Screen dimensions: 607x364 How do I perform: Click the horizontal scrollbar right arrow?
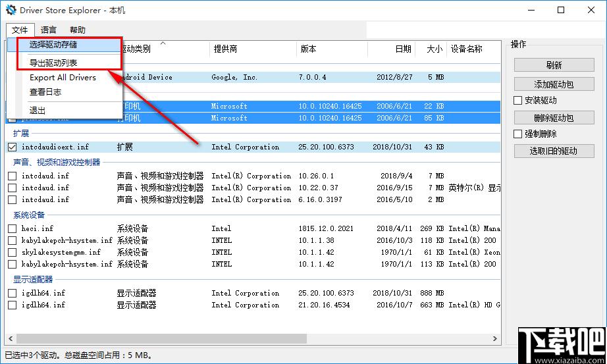click(x=495, y=339)
